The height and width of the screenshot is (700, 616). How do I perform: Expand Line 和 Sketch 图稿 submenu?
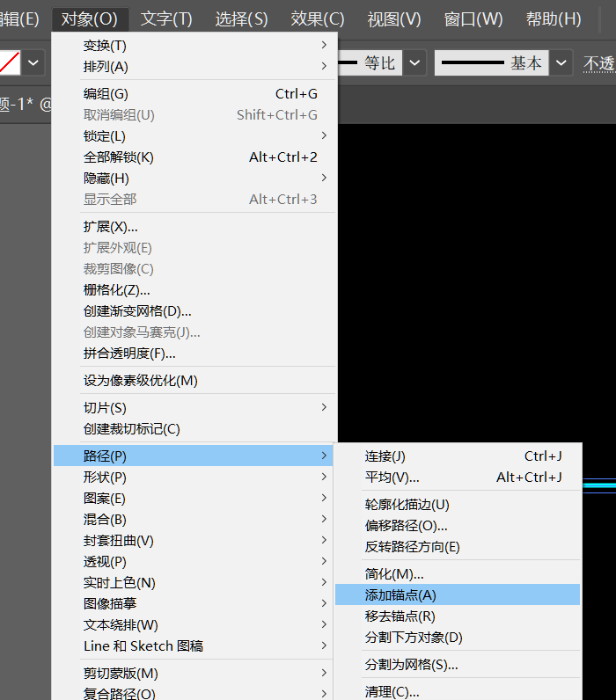(x=194, y=646)
